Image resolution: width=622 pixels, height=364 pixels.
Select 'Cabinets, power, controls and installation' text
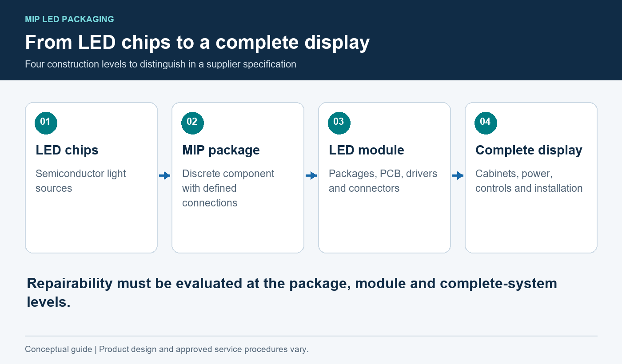click(529, 181)
